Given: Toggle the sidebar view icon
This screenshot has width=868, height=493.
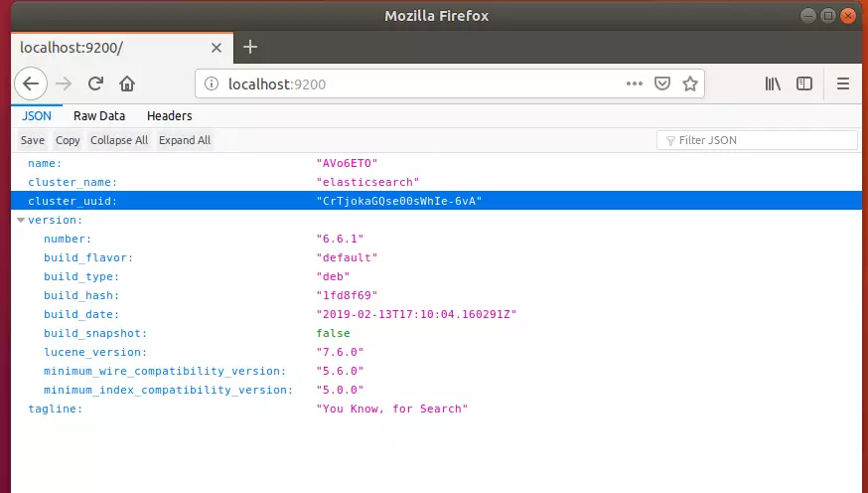Looking at the screenshot, I should coord(804,83).
